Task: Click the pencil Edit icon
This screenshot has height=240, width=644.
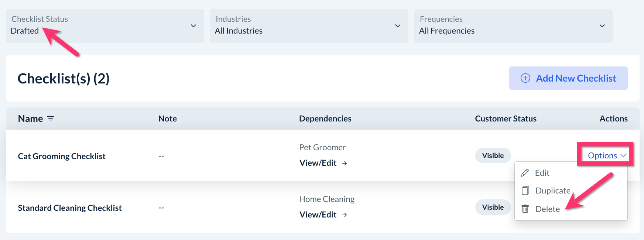Action: point(525,173)
